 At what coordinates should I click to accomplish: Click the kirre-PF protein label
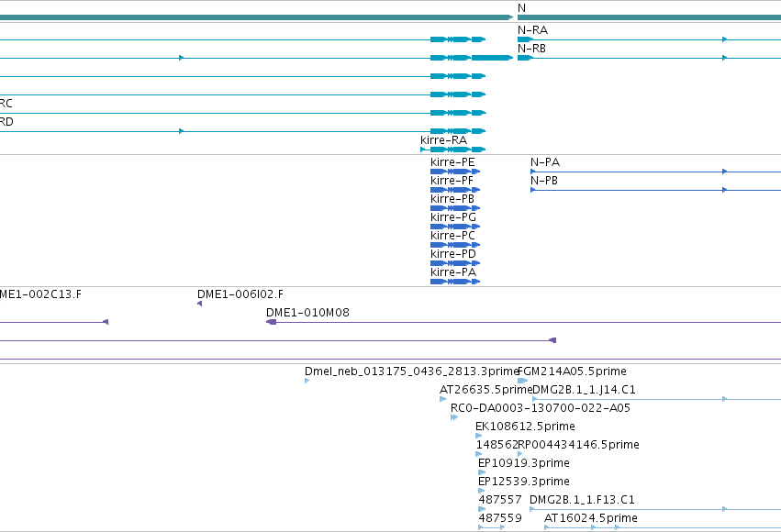point(452,180)
